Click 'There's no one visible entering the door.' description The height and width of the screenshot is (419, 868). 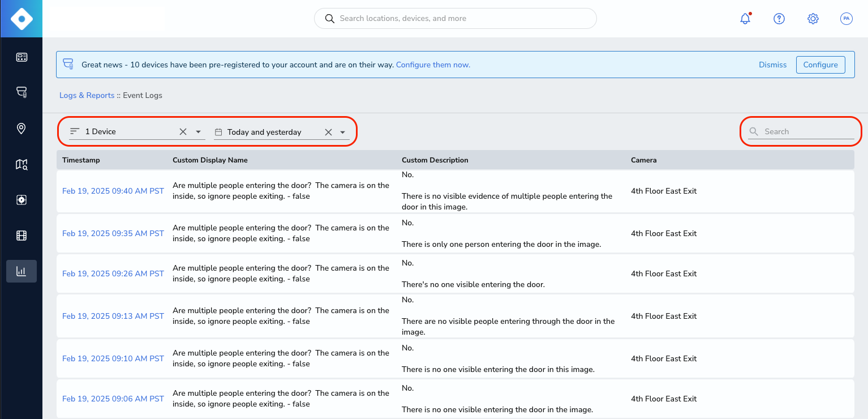point(473,284)
